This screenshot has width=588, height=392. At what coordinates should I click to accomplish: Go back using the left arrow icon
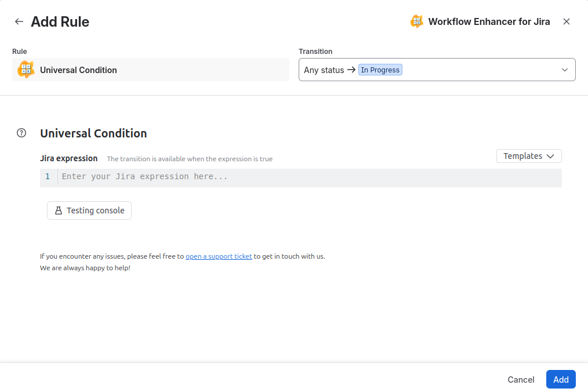19,22
